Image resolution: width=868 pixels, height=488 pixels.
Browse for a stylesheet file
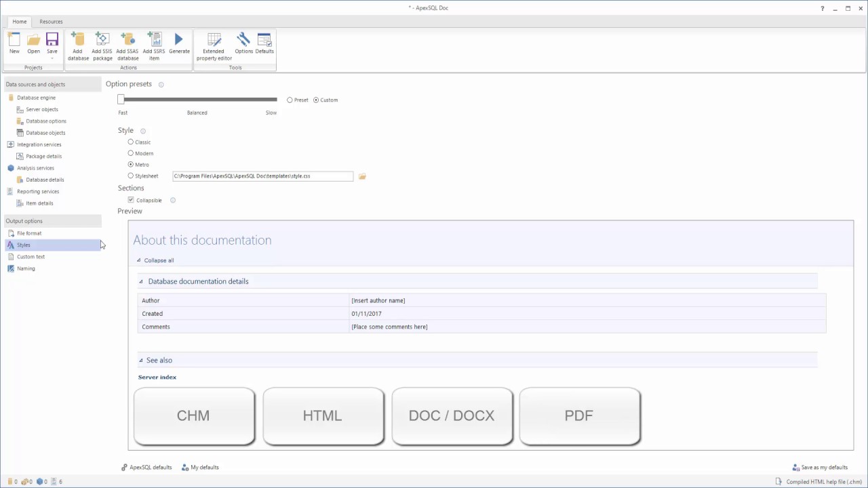tap(362, 176)
